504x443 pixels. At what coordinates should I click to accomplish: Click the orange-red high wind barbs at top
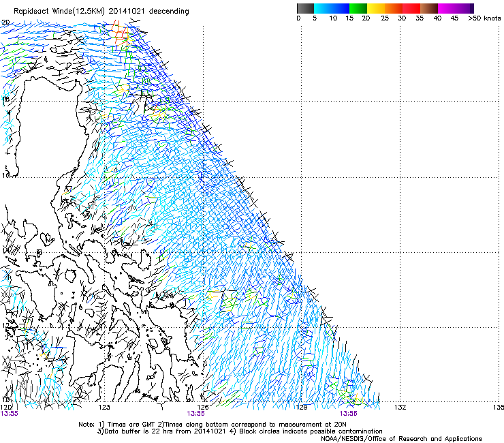121,34
